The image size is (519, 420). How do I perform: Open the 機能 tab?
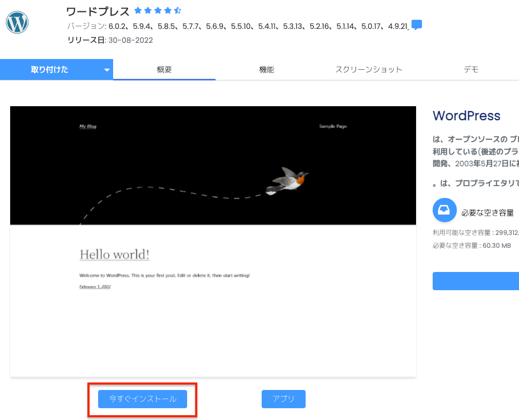267,70
